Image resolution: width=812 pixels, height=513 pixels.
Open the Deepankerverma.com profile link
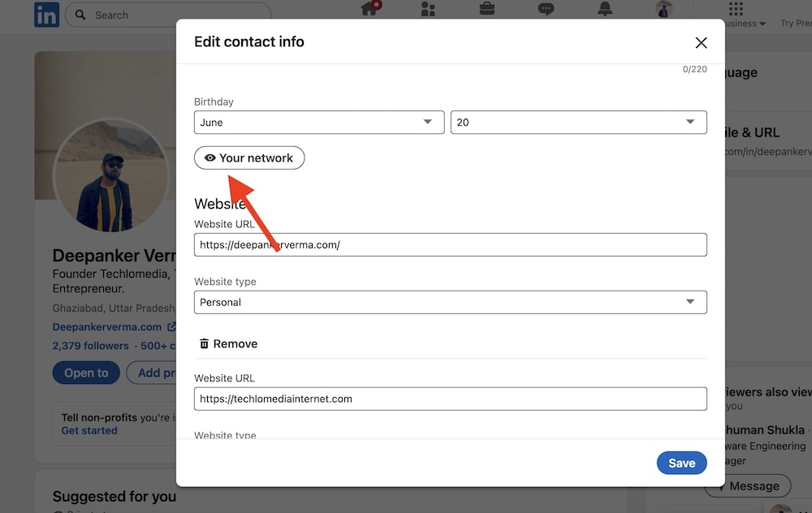(x=106, y=327)
